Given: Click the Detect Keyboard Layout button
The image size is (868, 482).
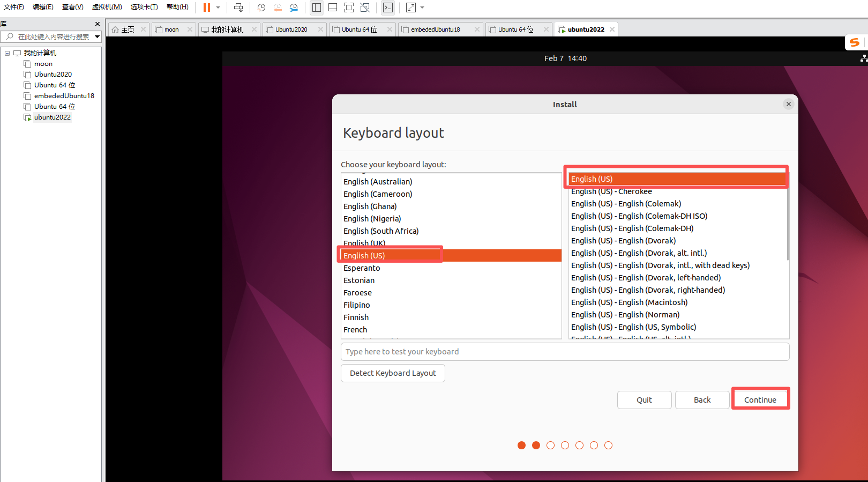Looking at the screenshot, I should click(393, 373).
